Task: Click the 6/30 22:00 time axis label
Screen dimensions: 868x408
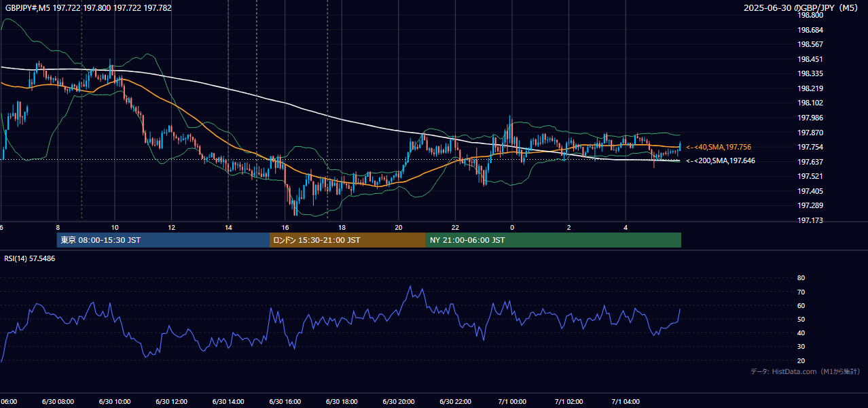Action: click(455, 401)
